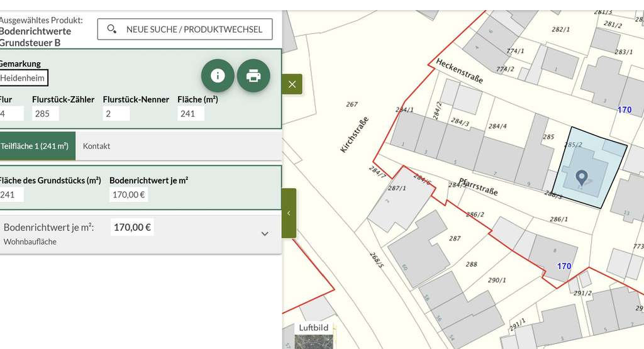Click parcel label 287/1 on map
Image resolution: width=644 pixels, height=349 pixels.
pyautogui.click(x=397, y=188)
